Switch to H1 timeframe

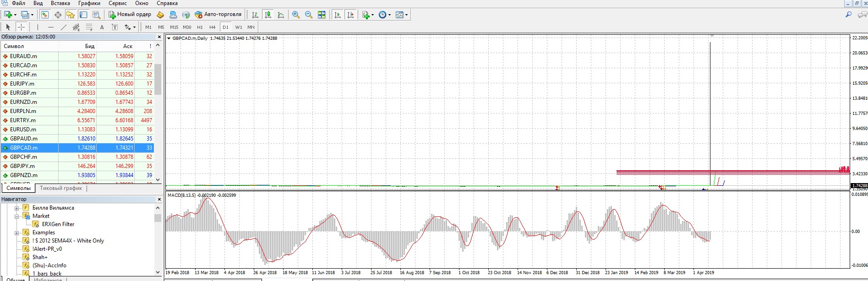click(x=200, y=27)
